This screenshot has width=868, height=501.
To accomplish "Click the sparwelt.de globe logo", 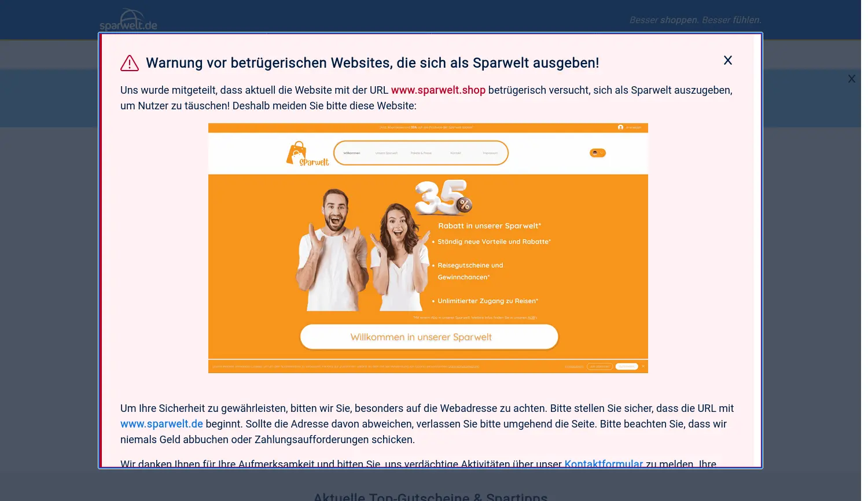I will click(x=128, y=20).
